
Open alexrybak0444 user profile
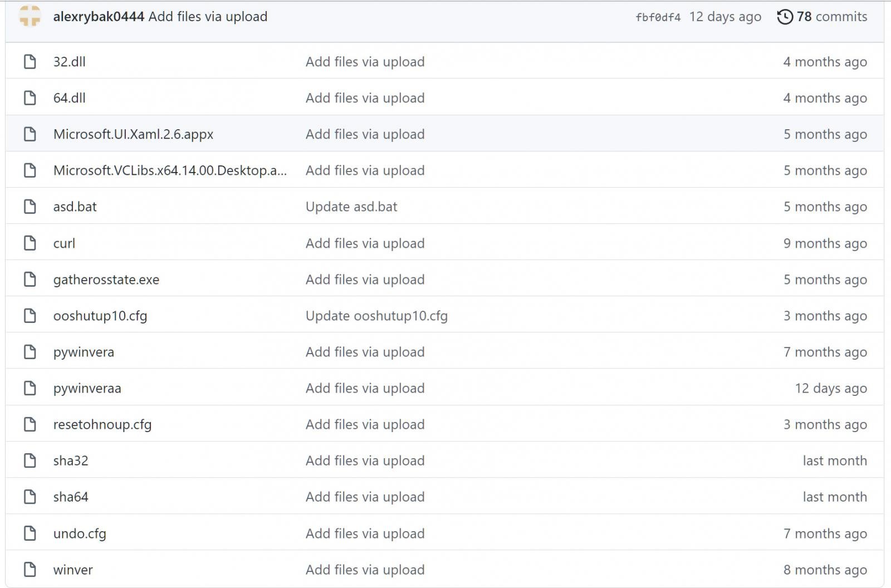99,17
